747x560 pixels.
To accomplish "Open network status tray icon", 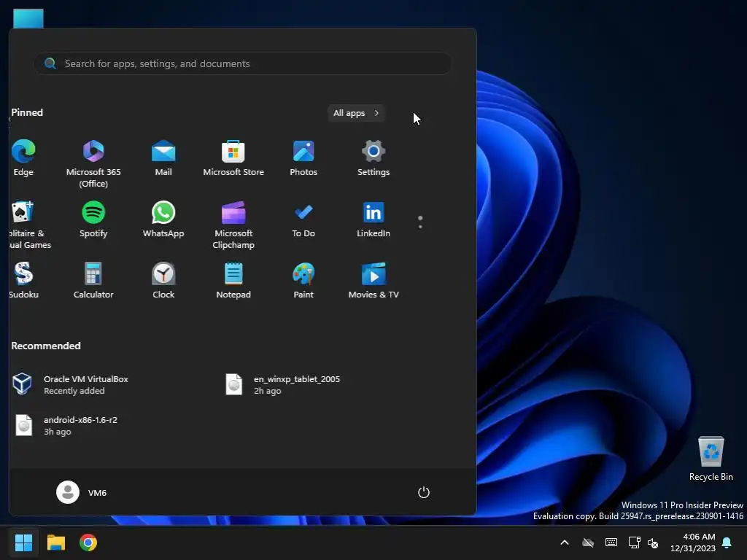I will [634, 542].
